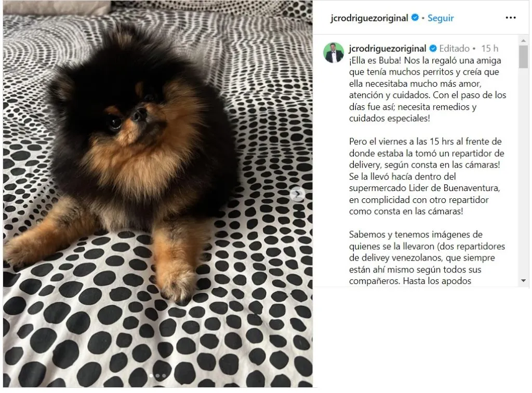Advance to the next photo with carousel arrow

click(298, 194)
